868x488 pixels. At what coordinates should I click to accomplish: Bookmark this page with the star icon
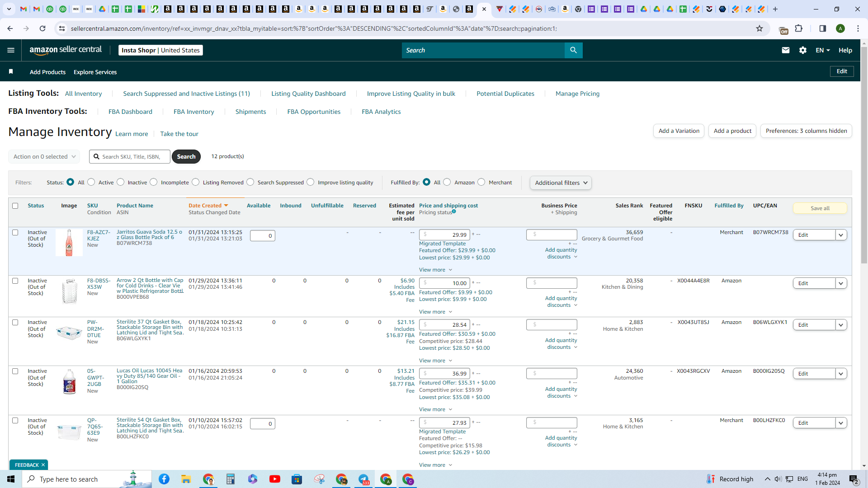click(759, 28)
